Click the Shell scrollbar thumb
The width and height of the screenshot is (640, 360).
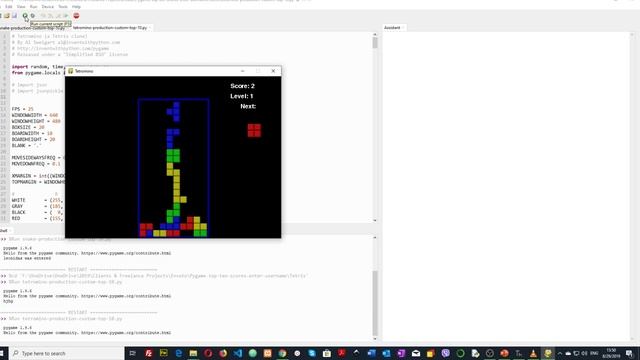click(x=375, y=303)
